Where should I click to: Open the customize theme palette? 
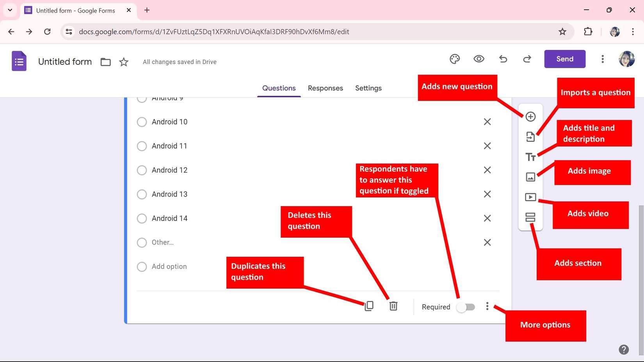click(455, 59)
